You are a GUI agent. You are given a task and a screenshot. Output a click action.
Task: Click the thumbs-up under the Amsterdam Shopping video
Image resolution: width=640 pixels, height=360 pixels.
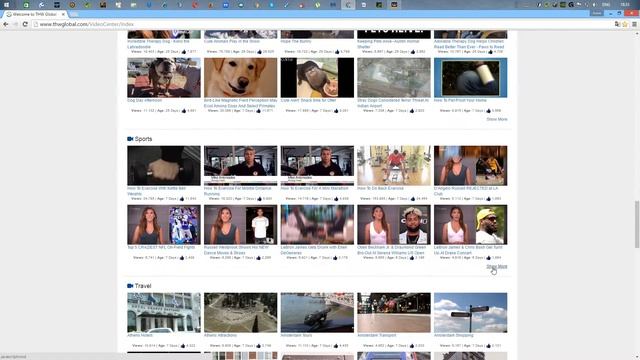[488, 346]
